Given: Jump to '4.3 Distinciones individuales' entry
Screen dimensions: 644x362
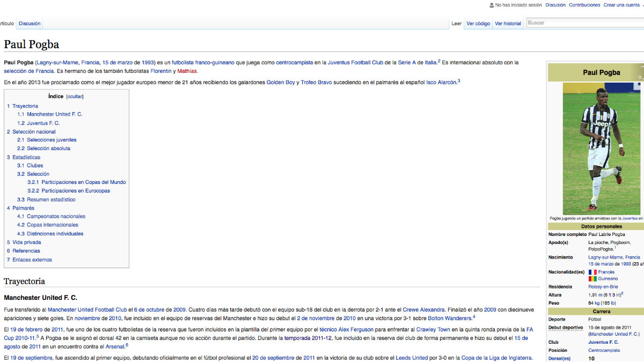Looking at the screenshot, I should coord(50,234).
